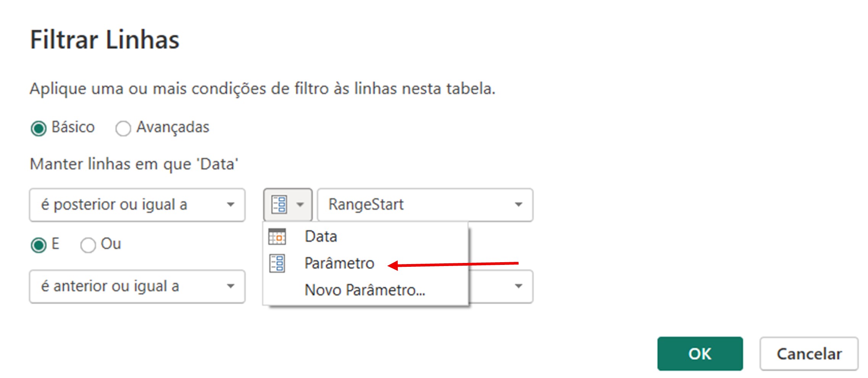This screenshot has width=868, height=378.
Task: Open the second value dropdown arrow
Action: 518,286
